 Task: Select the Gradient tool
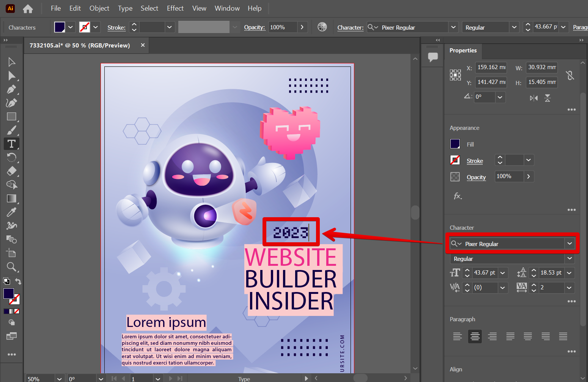(x=11, y=198)
